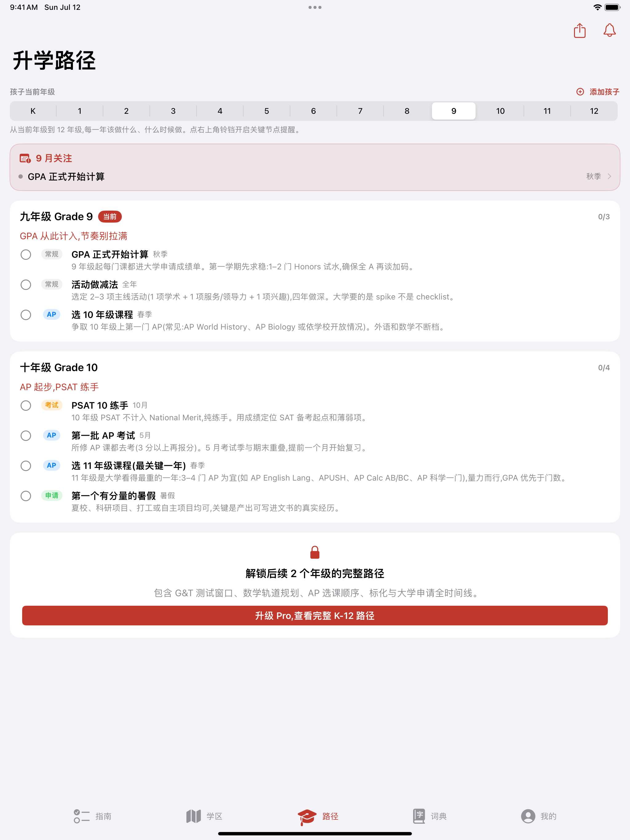Tap the 路径 graduation cap icon
Viewport: 630px width, 840px height.
point(307,817)
